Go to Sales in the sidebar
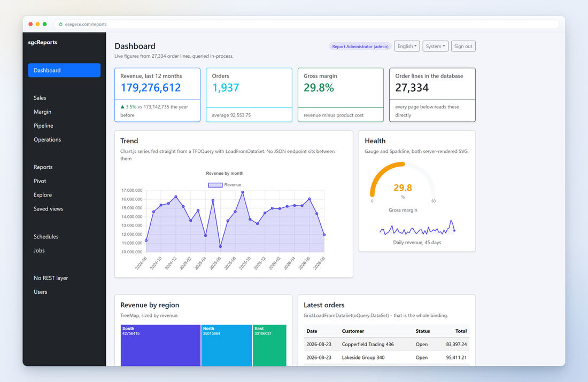Viewport: 588px width, 382px height. (x=40, y=98)
